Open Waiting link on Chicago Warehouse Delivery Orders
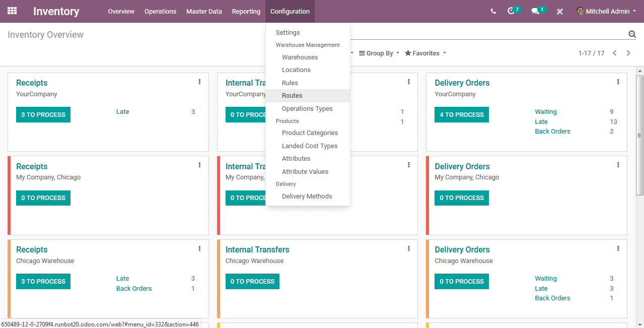The height and width of the screenshot is (328, 644). [x=546, y=279]
